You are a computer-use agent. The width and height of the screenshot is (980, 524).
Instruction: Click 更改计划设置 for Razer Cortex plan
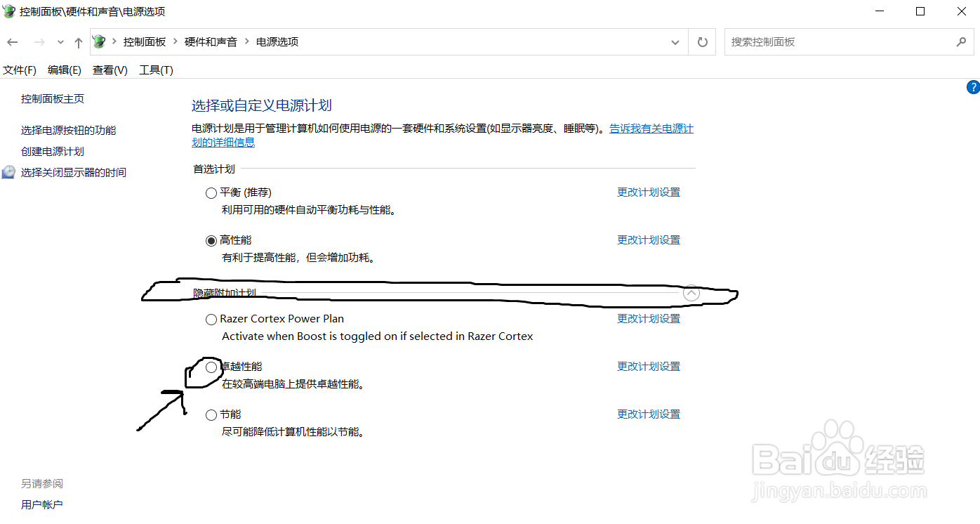point(649,319)
